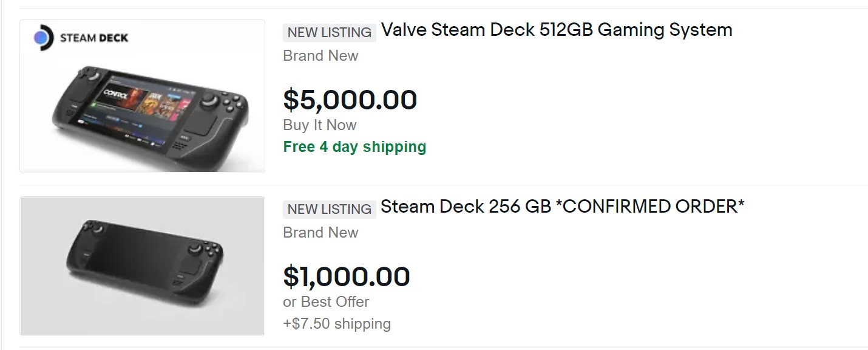
Task: Click the NEW LISTING badge on 512GB item
Action: point(329,32)
